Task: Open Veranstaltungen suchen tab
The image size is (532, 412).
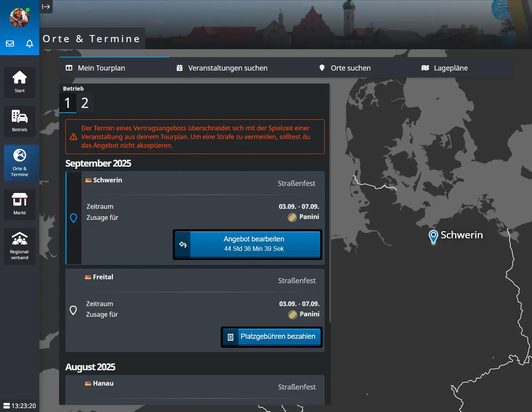Action: coord(222,68)
